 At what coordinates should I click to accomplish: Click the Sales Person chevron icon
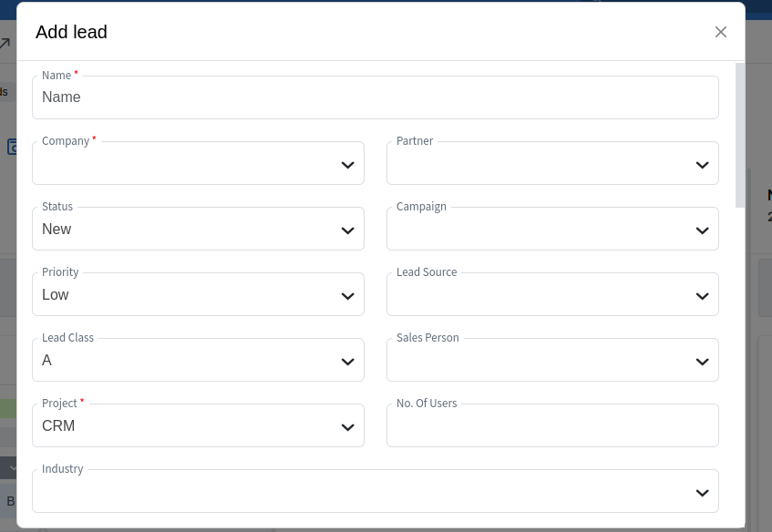702,362
